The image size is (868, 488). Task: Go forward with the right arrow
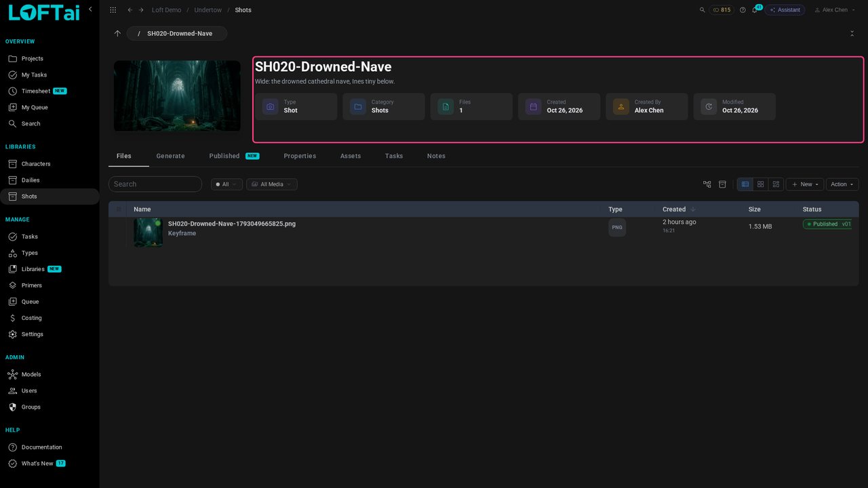tap(141, 10)
